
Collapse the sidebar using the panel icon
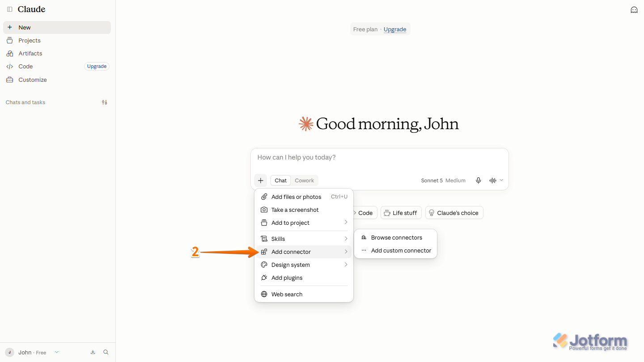[10, 9]
